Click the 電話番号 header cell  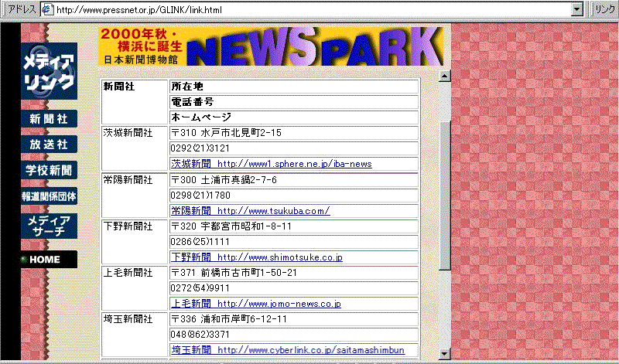[x=294, y=102]
